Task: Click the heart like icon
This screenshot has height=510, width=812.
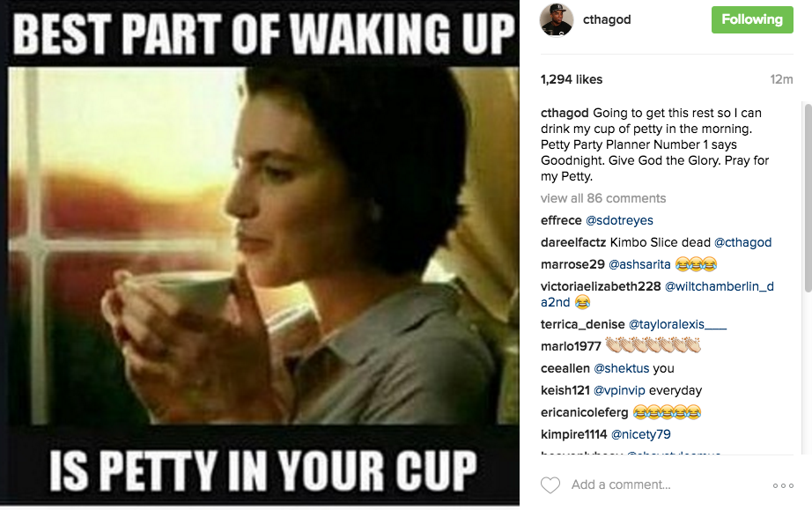Action: point(550,485)
